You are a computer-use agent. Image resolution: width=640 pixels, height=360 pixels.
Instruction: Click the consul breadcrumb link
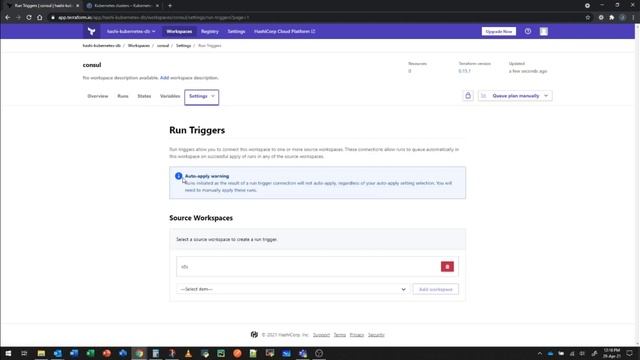tap(163, 46)
